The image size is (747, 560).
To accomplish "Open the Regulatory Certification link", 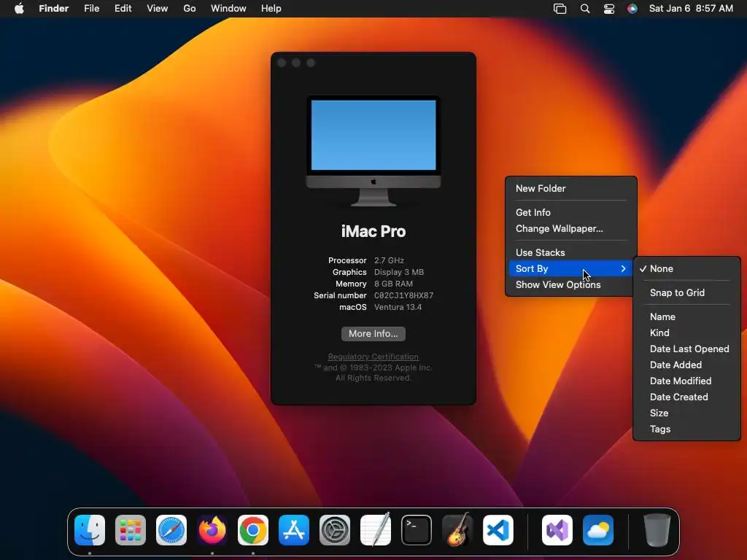I will tap(373, 357).
